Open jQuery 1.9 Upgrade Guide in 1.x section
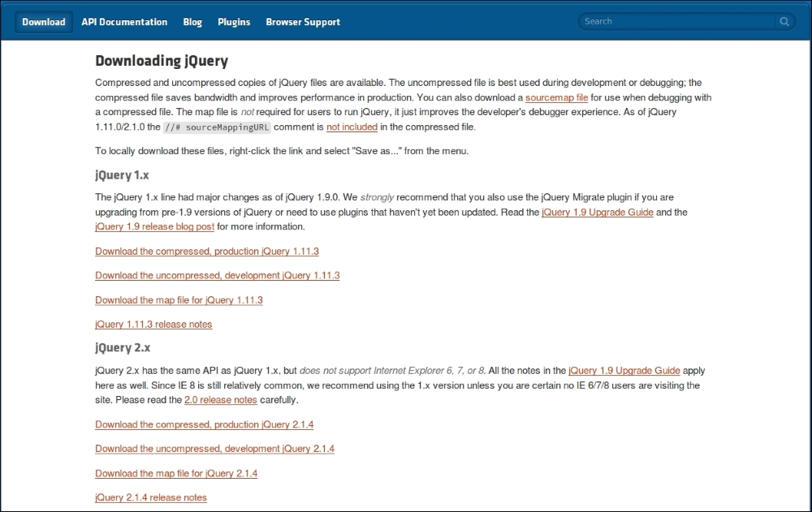Viewport: 812px width, 512px height. pyautogui.click(x=598, y=213)
